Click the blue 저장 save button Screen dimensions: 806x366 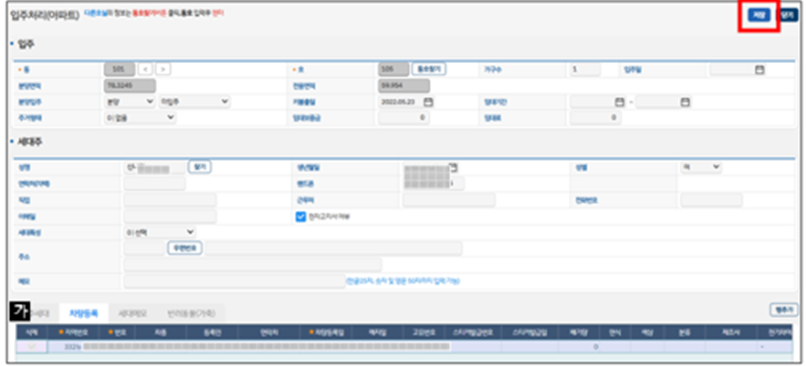759,15
